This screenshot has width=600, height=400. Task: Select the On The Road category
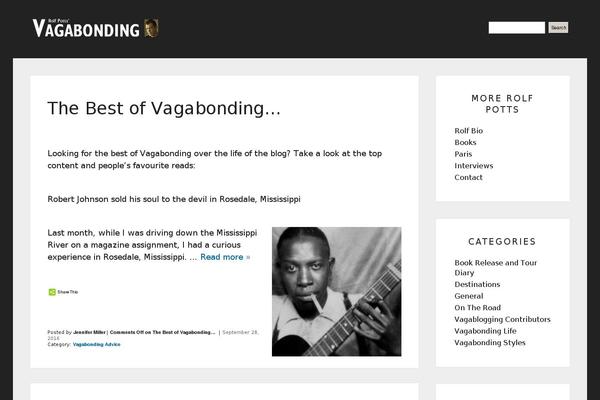478,308
